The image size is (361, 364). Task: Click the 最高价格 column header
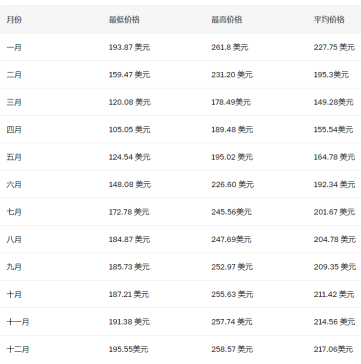227,20
